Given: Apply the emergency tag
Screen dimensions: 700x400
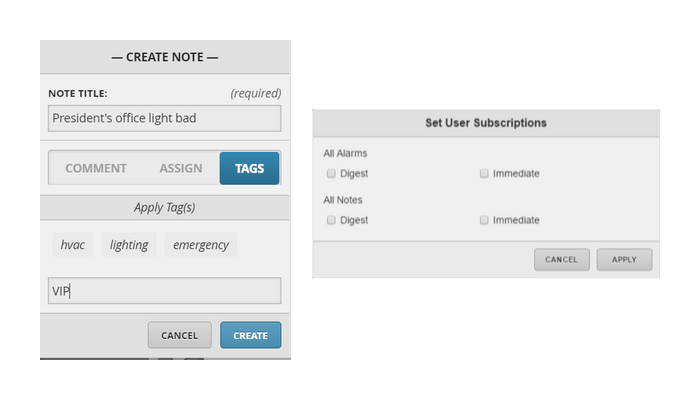Looking at the screenshot, I should pos(200,245).
